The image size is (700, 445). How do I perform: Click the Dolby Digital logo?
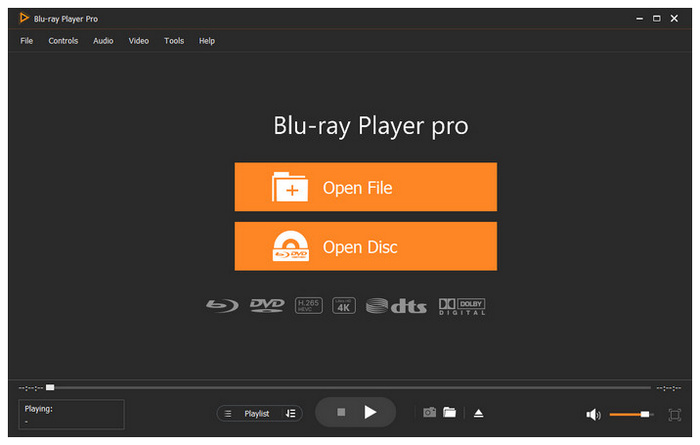tap(462, 307)
